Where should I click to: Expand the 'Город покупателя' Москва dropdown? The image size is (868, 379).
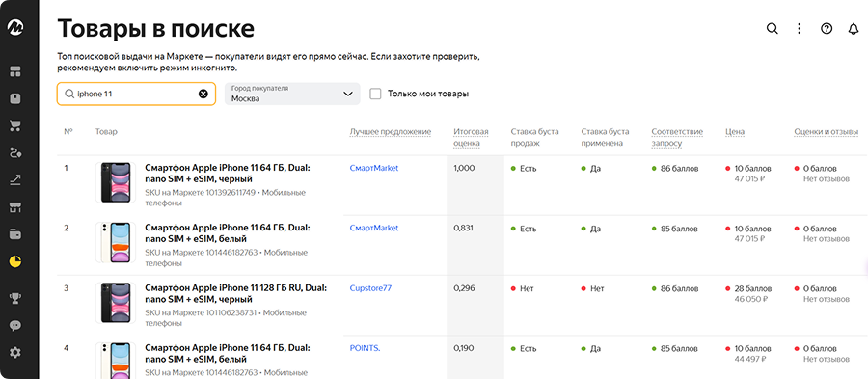coord(292,95)
